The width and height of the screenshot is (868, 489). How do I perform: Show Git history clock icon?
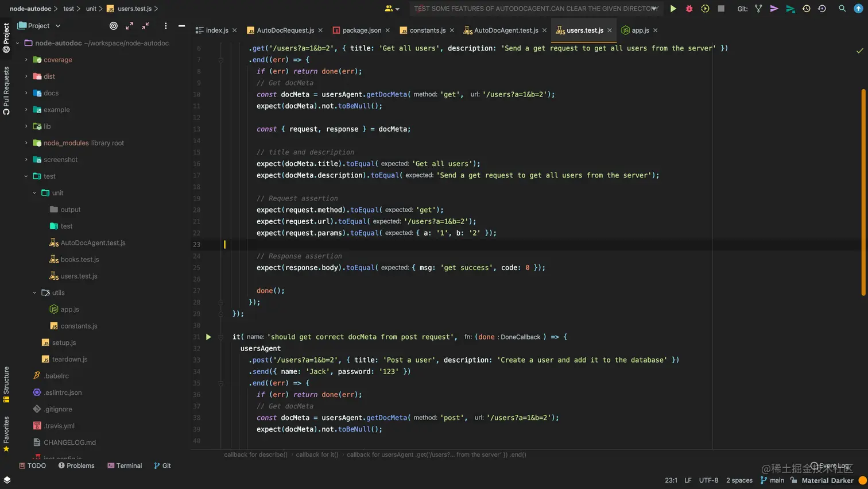(806, 9)
